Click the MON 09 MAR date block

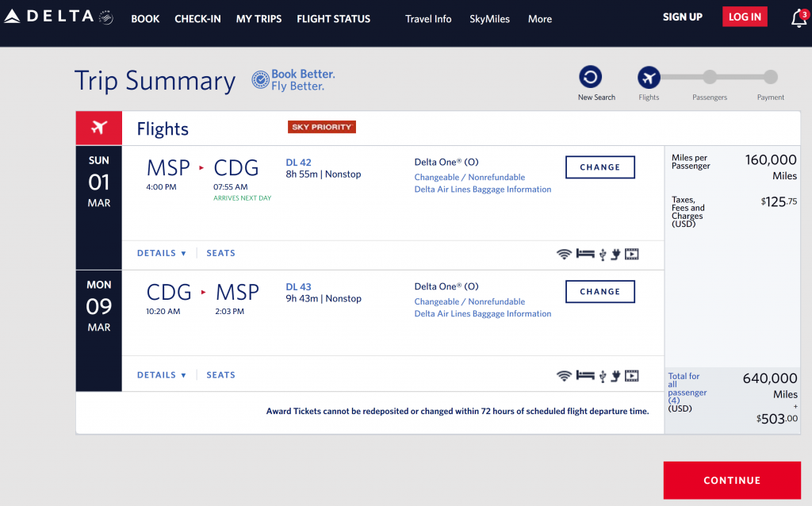click(99, 331)
